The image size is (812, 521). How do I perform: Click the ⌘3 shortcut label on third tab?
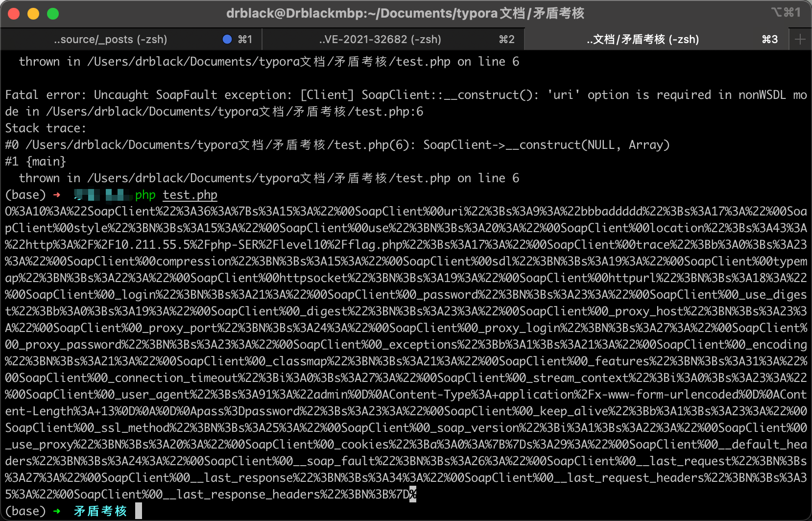tap(770, 39)
